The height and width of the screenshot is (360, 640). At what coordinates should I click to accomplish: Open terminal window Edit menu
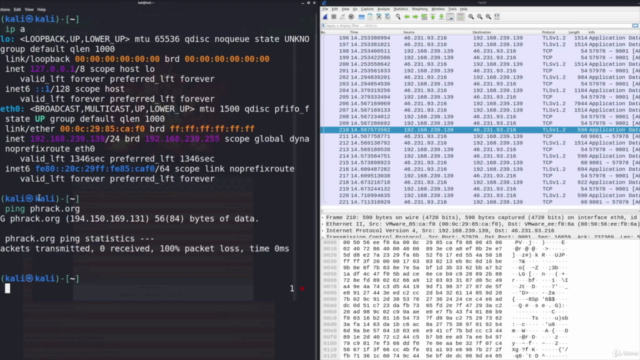point(17,9)
